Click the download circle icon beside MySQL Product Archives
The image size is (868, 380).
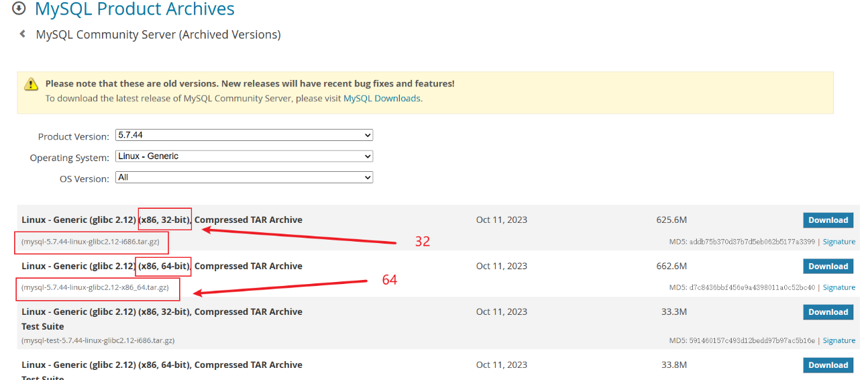coord(19,9)
